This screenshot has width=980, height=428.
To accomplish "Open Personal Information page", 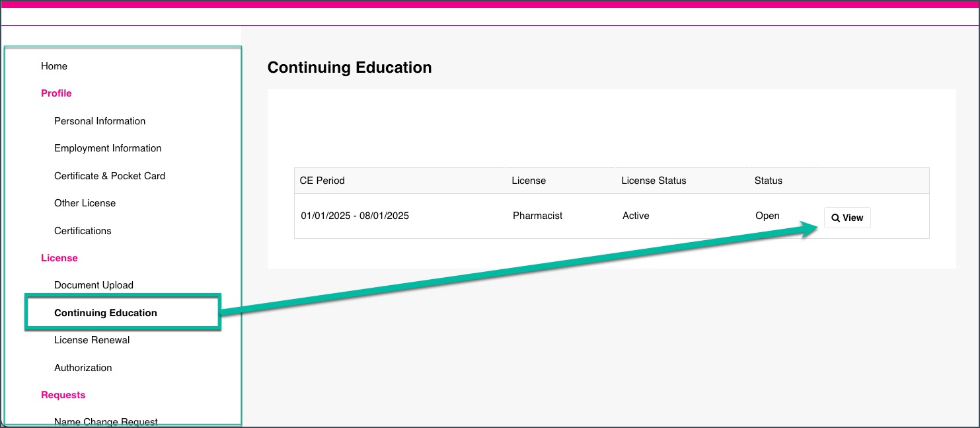I will [100, 121].
